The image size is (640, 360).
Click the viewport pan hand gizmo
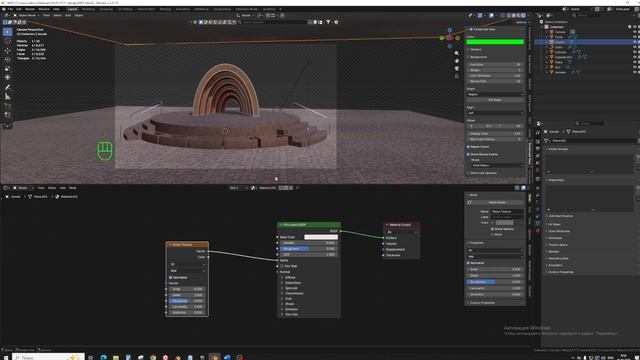[x=456, y=61]
